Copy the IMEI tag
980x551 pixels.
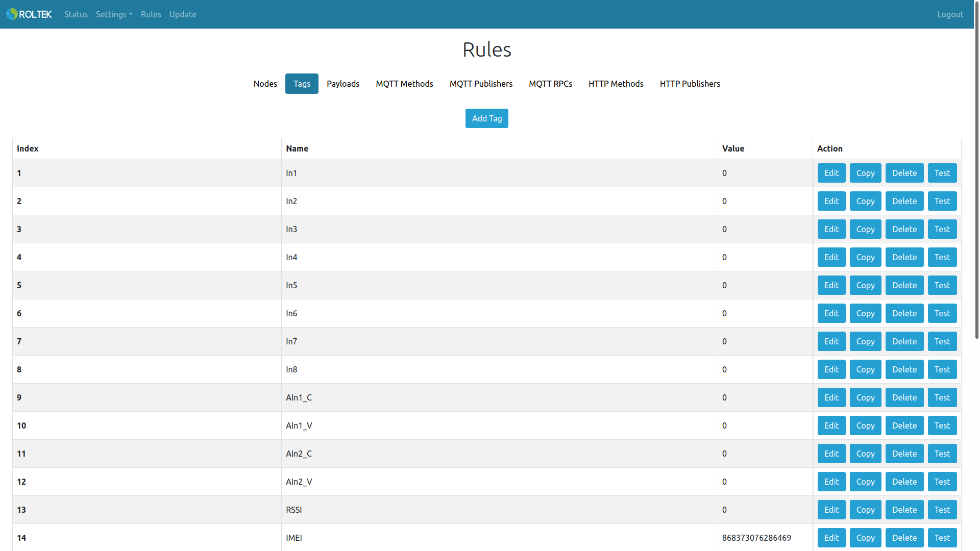865,538
